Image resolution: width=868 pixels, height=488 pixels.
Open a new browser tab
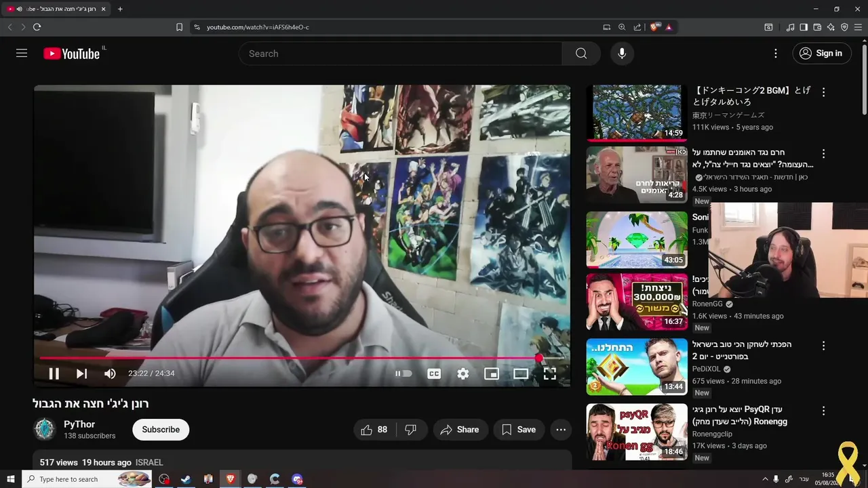click(120, 9)
